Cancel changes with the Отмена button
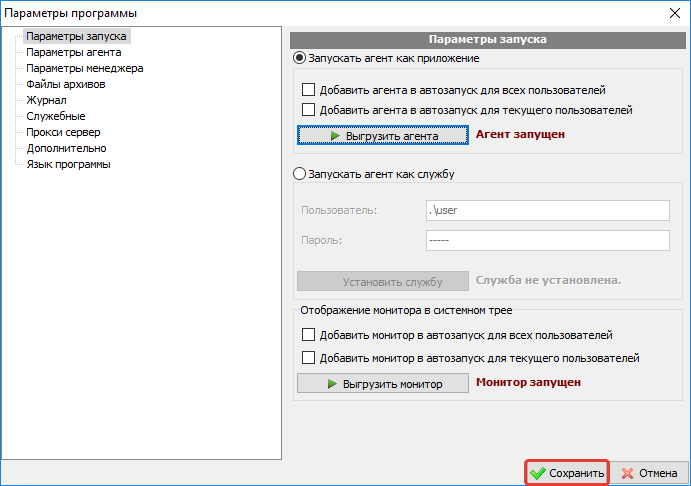The height and width of the screenshot is (486, 691). pyautogui.click(x=649, y=473)
